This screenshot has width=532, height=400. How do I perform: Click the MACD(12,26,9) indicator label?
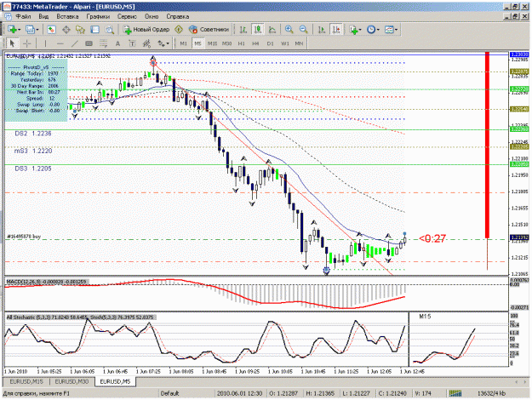pyautogui.click(x=47, y=282)
